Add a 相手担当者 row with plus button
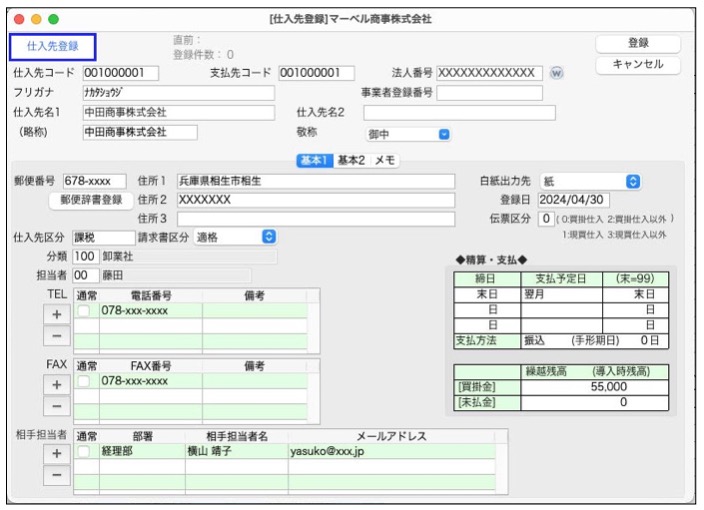 (x=57, y=453)
